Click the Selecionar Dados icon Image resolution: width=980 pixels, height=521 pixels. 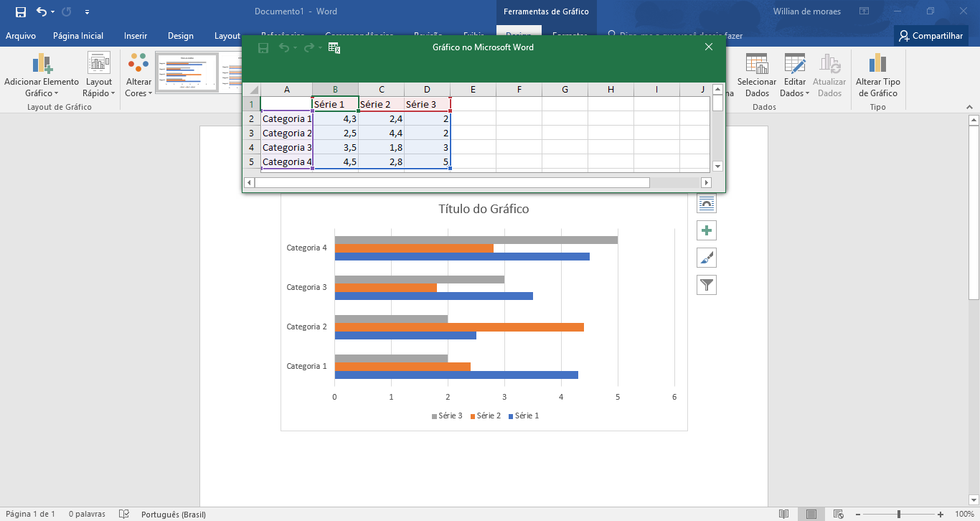coord(757,64)
